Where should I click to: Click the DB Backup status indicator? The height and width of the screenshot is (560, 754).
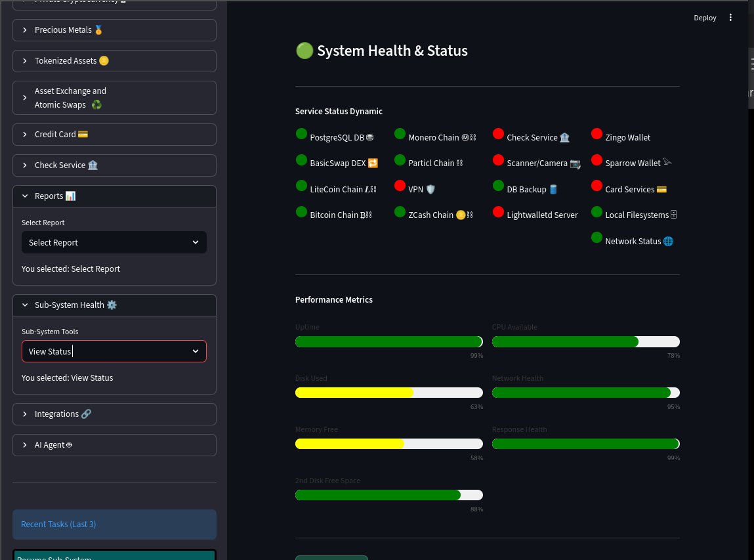click(498, 186)
